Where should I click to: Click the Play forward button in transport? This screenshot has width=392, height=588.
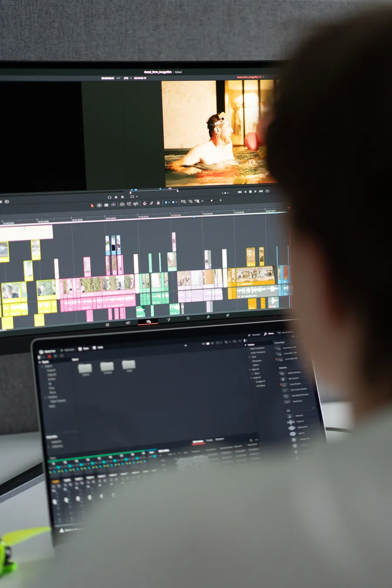pyautogui.click(x=255, y=192)
